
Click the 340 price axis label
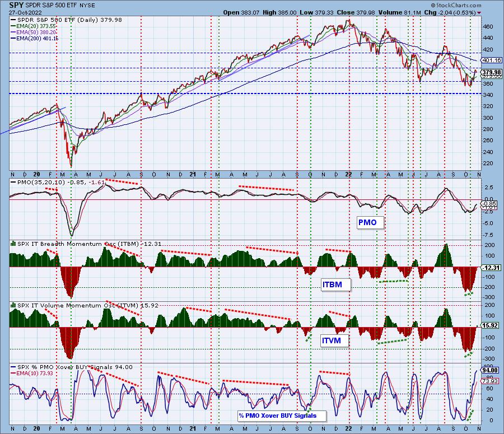[488, 95]
